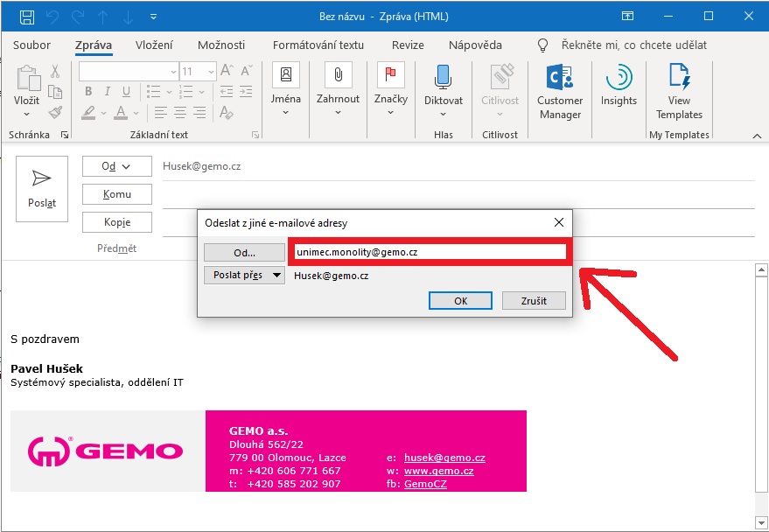The height and width of the screenshot is (532, 769).
Task: Click the Redo arrow in quick access toolbar
Action: point(78,17)
